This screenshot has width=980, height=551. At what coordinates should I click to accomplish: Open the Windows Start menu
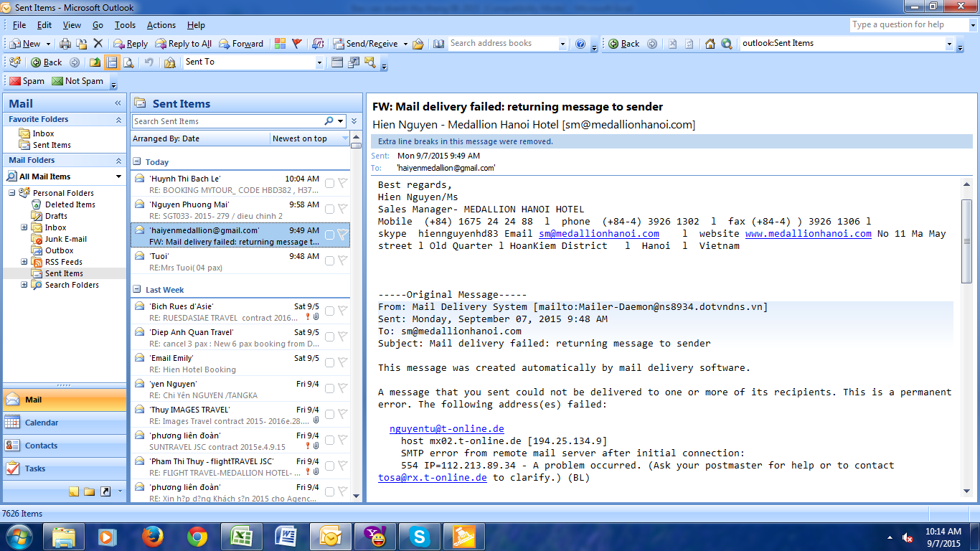click(x=19, y=537)
